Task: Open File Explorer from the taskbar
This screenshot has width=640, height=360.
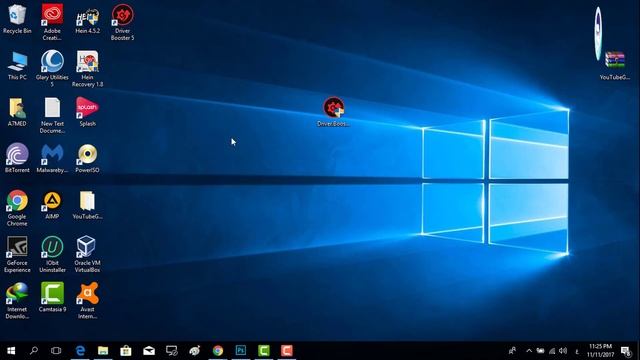Action: (103, 351)
